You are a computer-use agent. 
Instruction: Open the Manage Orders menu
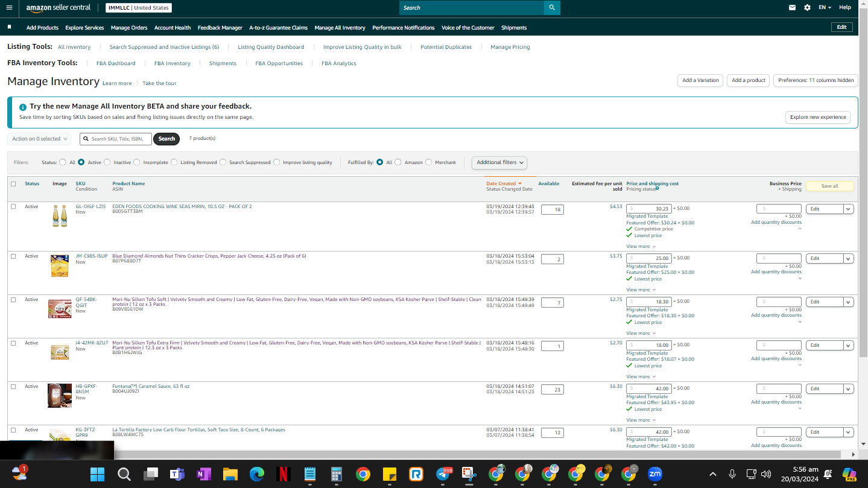point(129,28)
